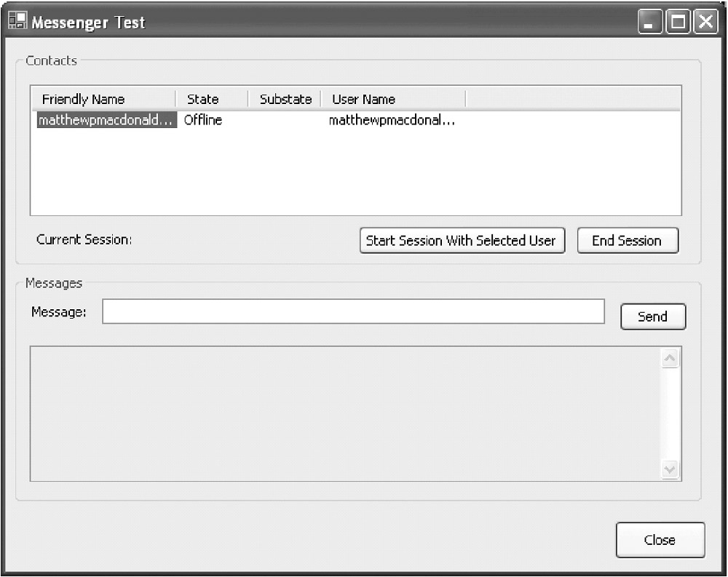Click the message log scroll up arrow
The width and height of the screenshot is (728, 577).
(x=670, y=358)
